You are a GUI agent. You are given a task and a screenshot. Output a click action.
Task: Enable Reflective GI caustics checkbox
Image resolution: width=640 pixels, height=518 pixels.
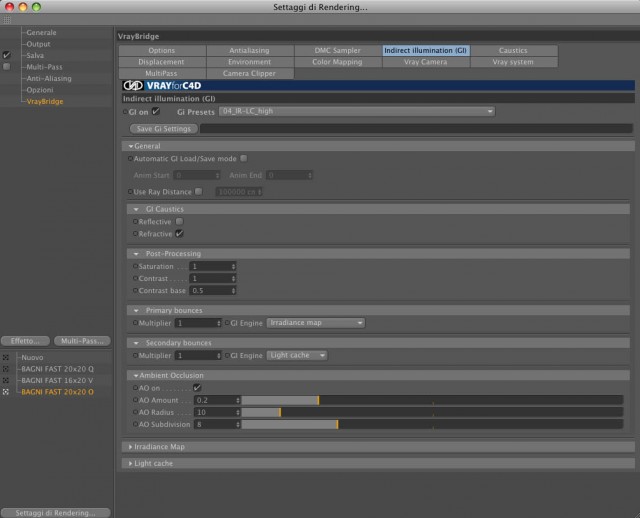[x=179, y=221]
